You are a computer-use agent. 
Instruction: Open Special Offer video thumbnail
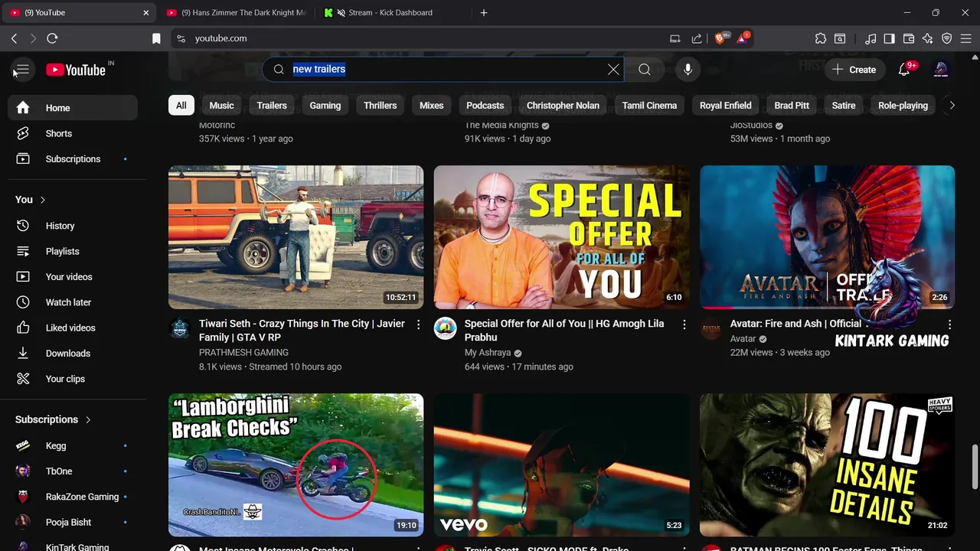561,237
